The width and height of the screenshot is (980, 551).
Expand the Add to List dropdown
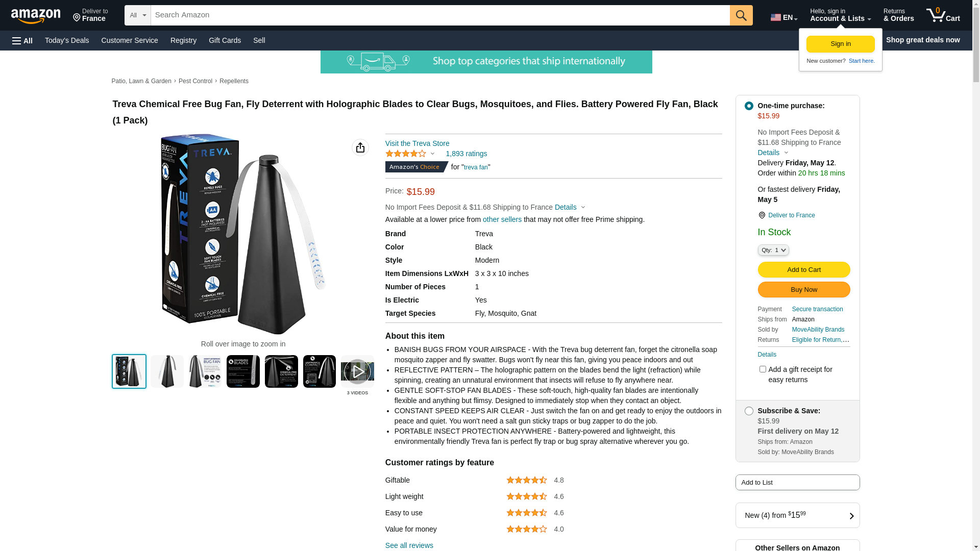click(x=797, y=482)
